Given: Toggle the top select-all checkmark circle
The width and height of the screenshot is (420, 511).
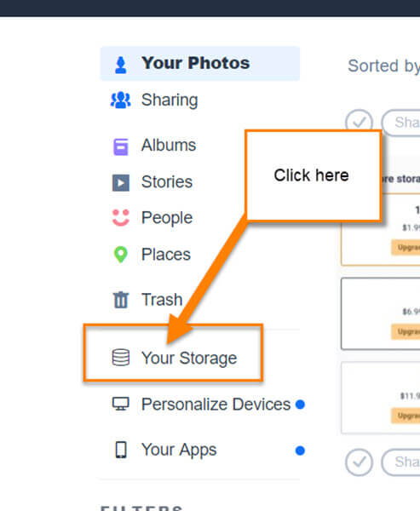Looking at the screenshot, I should click(x=359, y=123).
